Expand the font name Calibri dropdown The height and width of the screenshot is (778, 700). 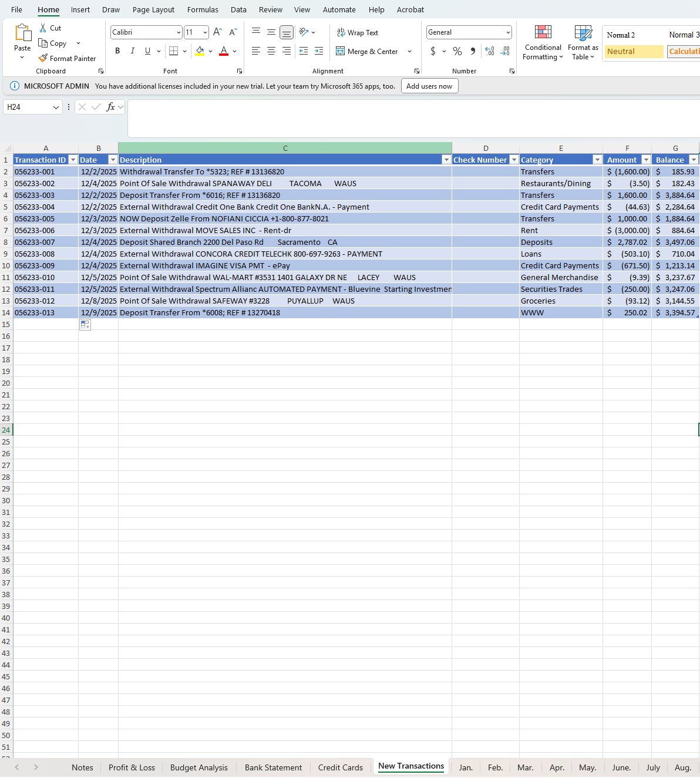(179, 32)
